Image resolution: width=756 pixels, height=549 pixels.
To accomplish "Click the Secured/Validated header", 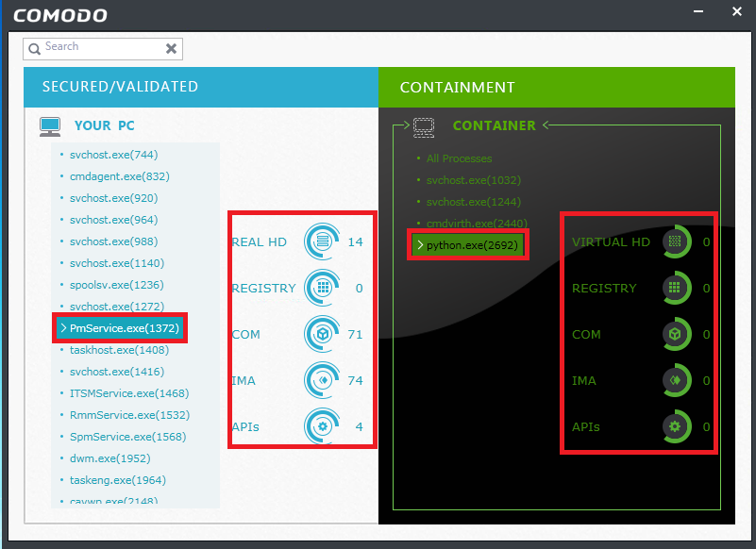I will click(x=201, y=87).
